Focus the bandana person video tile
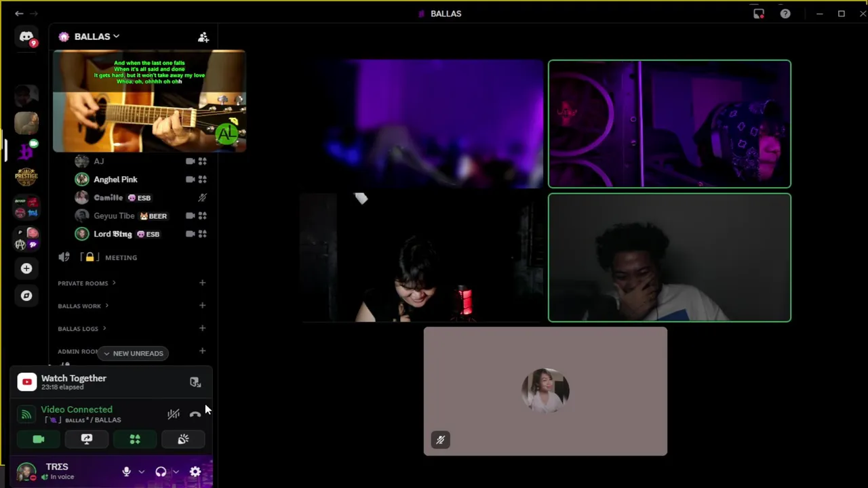This screenshot has height=488, width=868. pyautogui.click(x=669, y=124)
